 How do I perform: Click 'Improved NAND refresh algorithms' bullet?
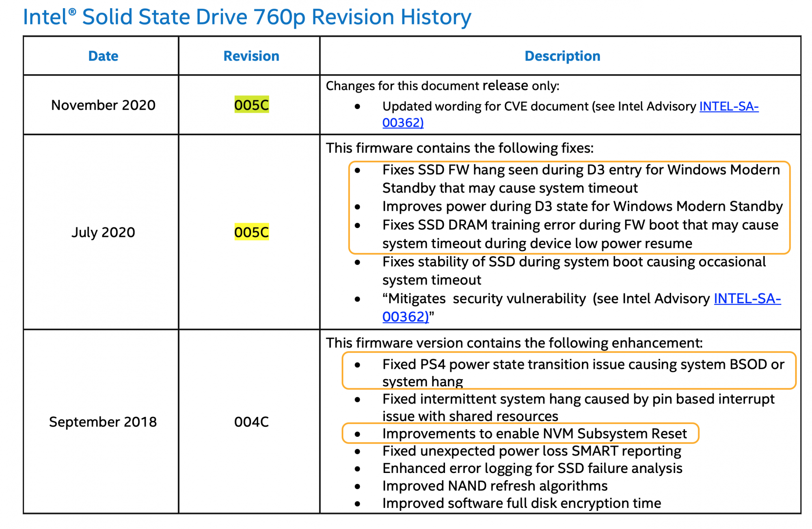pyautogui.click(x=495, y=486)
